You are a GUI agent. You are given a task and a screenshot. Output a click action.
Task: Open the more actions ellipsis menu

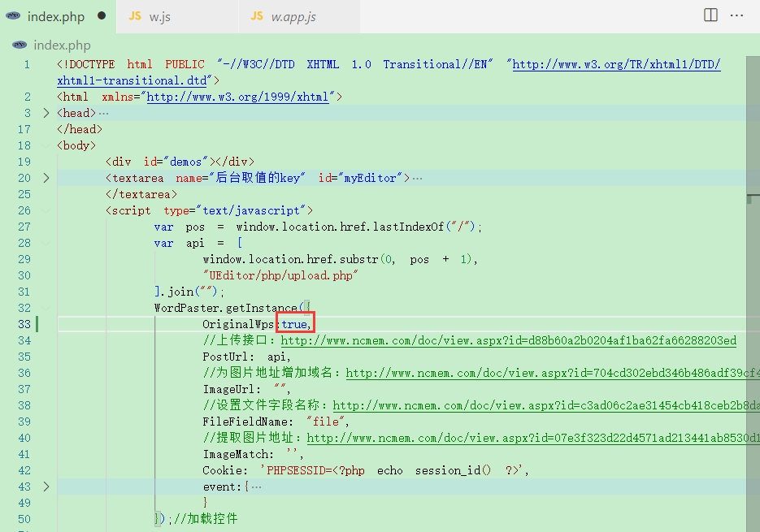tap(736, 15)
